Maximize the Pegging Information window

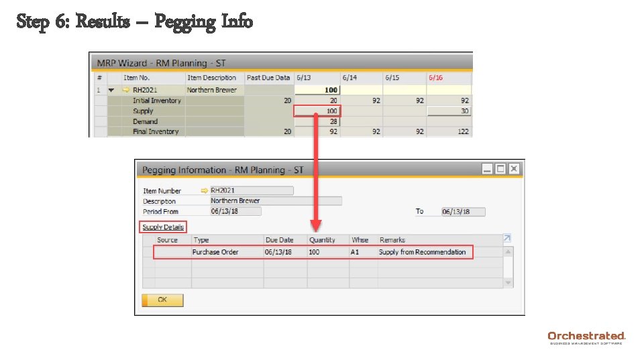click(500, 169)
